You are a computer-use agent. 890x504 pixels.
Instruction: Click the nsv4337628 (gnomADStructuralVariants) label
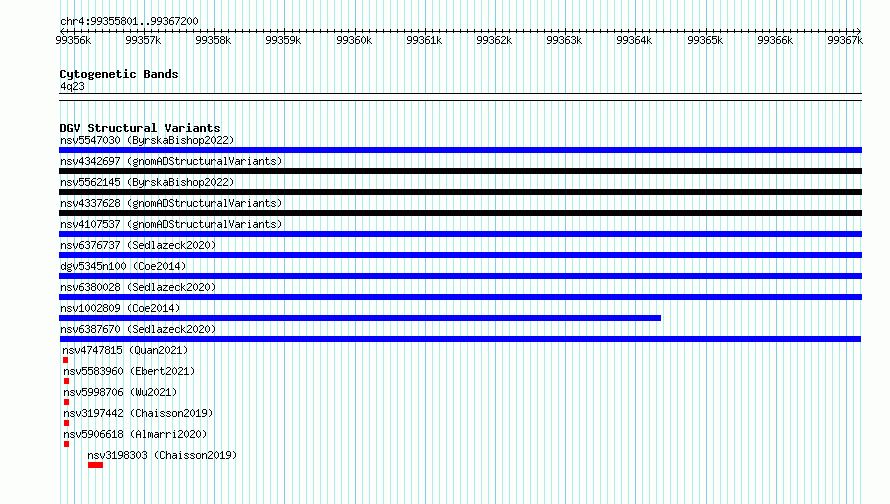point(171,203)
